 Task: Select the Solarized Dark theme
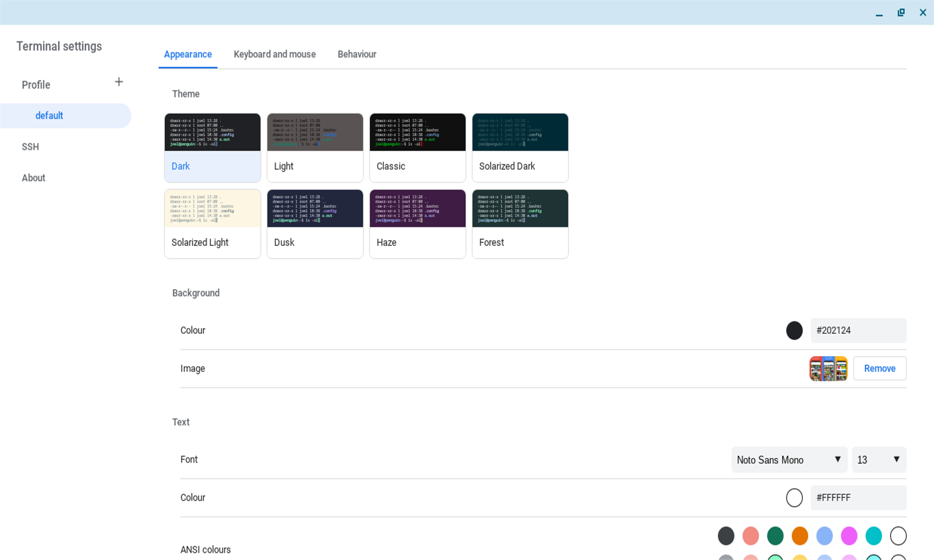(x=520, y=147)
